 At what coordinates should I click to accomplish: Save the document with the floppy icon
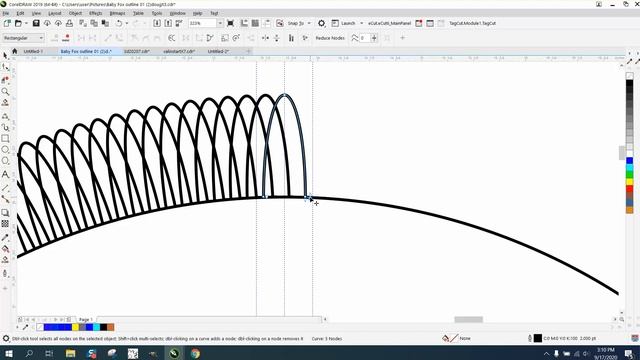(x=36, y=23)
